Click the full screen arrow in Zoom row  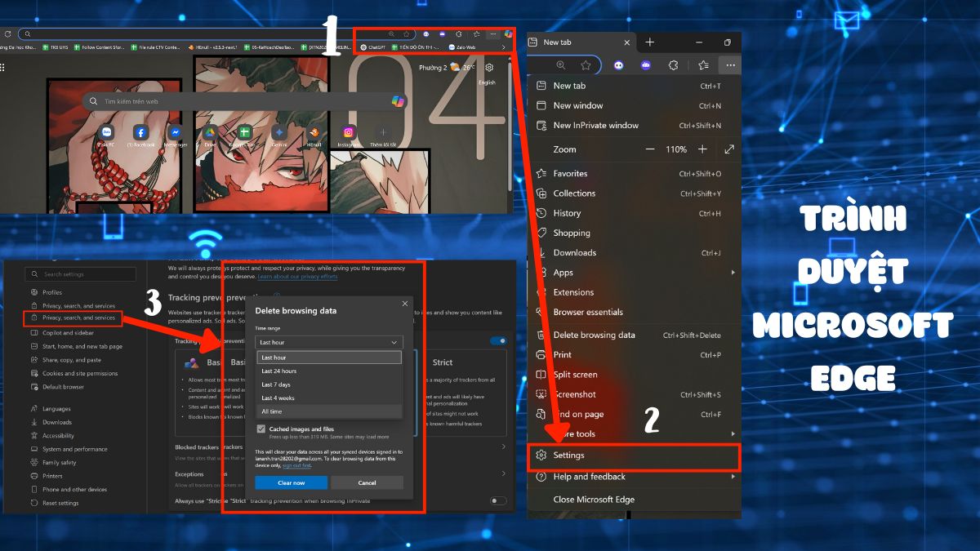pos(729,149)
